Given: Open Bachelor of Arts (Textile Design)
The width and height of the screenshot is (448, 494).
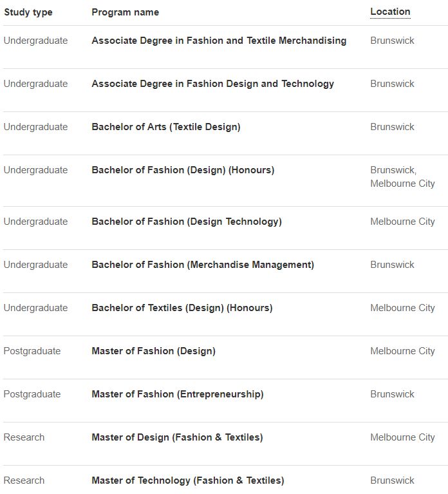Looking at the screenshot, I should [x=166, y=127].
